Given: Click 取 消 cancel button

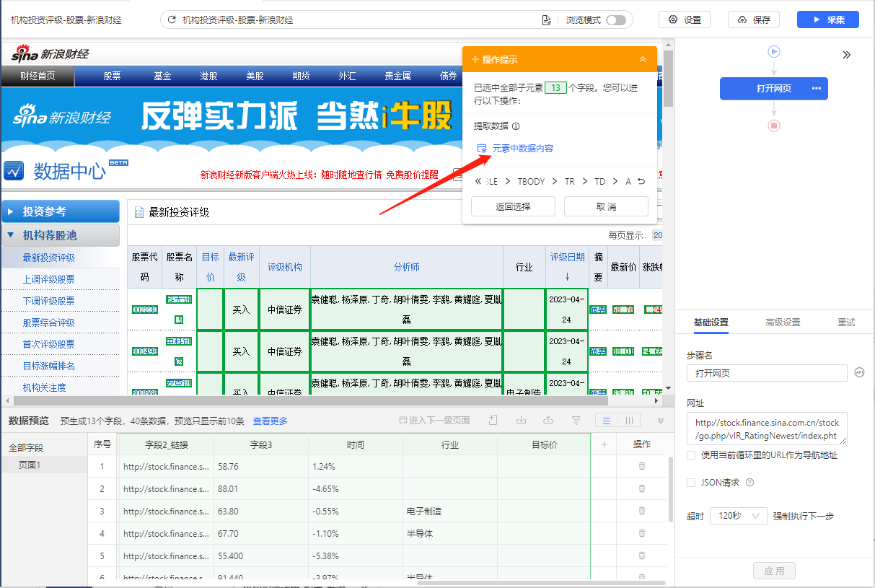Looking at the screenshot, I should coord(606,206).
